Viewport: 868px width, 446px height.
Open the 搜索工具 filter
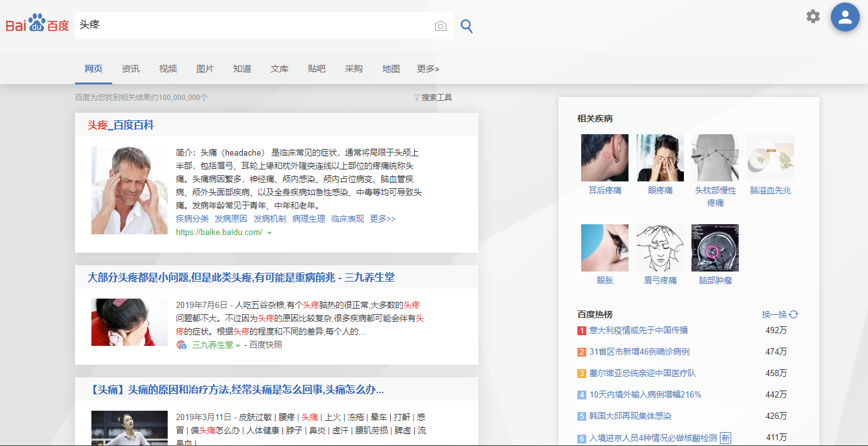click(432, 98)
